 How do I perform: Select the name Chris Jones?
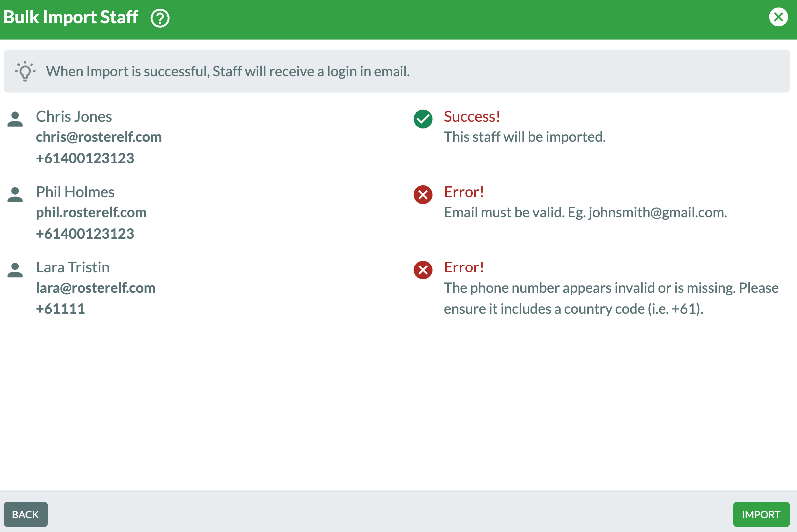74,116
